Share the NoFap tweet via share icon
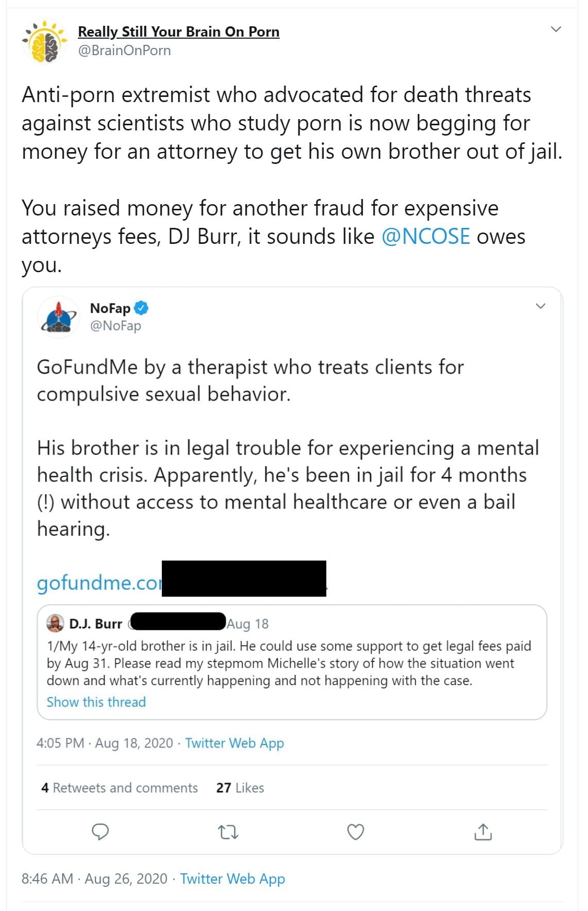 click(x=483, y=832)
